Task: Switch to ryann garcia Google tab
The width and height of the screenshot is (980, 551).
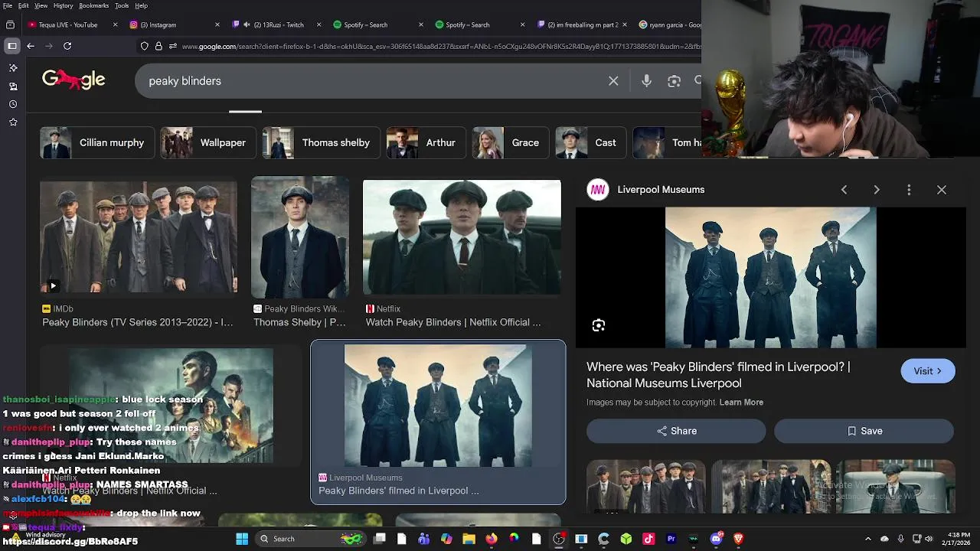Action: 671,24
